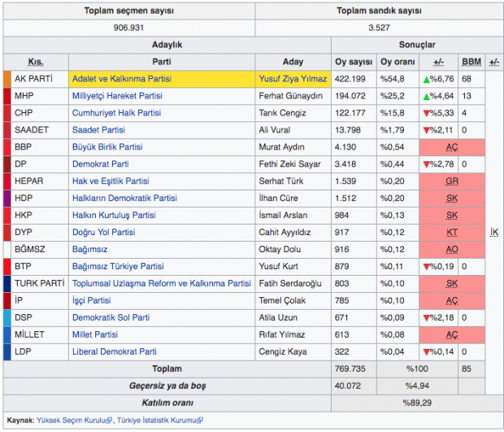Open Milliyetçi Hareket Partisi page
The width and height of the screenshot is (504, 432).
[x=117, y=96]
